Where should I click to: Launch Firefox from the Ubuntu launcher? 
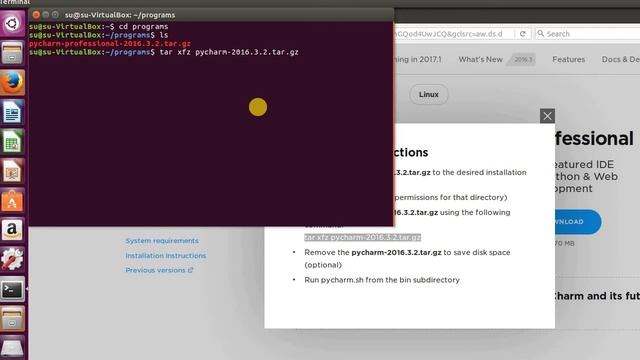tap(12, 82)
